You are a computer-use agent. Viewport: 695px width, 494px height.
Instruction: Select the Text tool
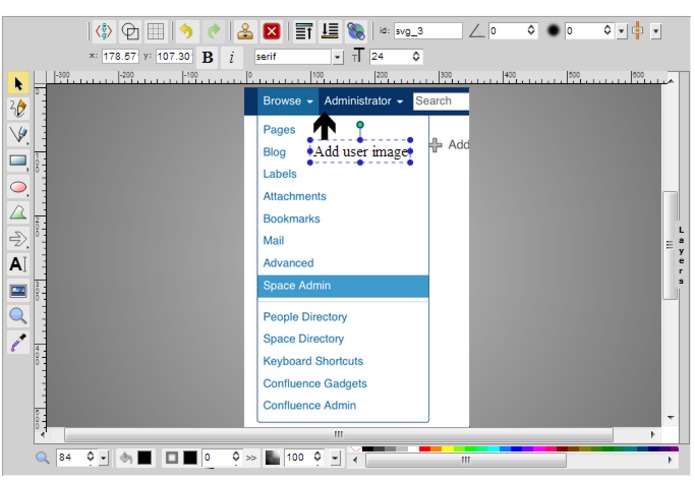point(18,264)
